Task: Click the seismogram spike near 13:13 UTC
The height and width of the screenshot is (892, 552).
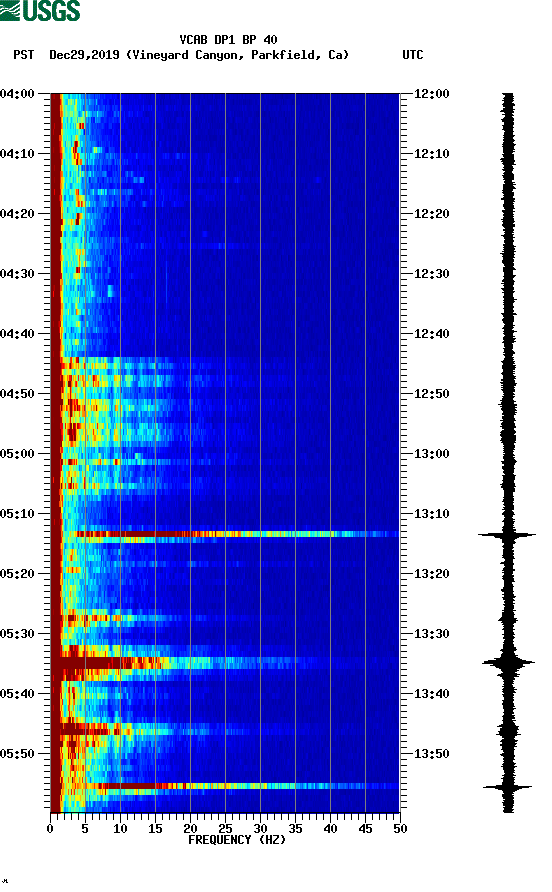Action: 507,535
